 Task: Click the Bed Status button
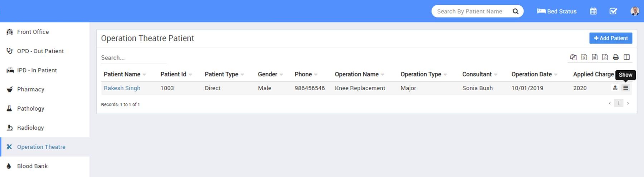[x=557, y=11]
